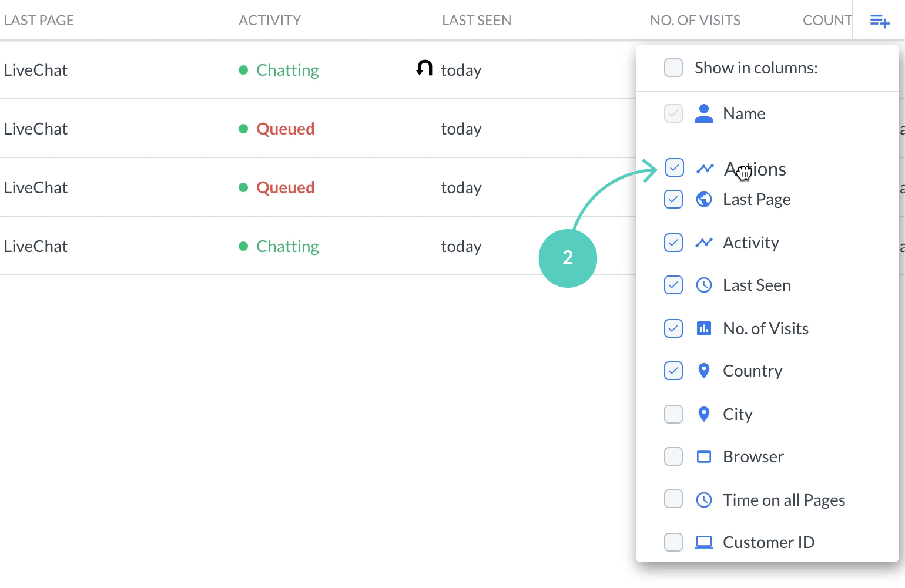905x588 pixels.
Task: Uncheck the No. of Visits checkbox
Action: (673, 328)
